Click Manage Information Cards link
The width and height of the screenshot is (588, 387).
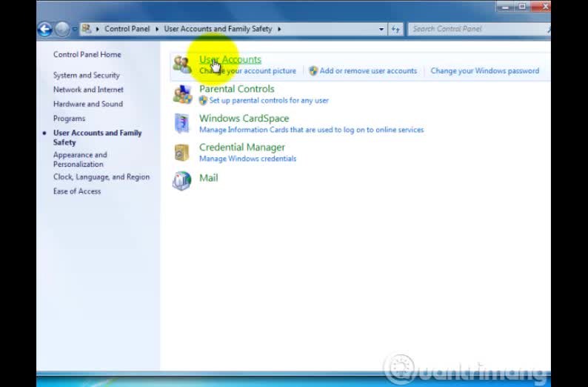click(x=311, y=130)
